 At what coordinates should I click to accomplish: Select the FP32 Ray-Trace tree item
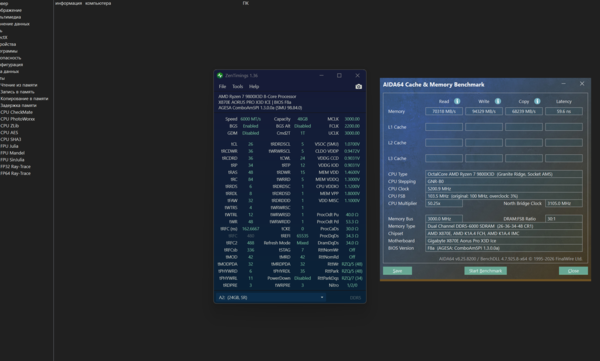(16, 167)
